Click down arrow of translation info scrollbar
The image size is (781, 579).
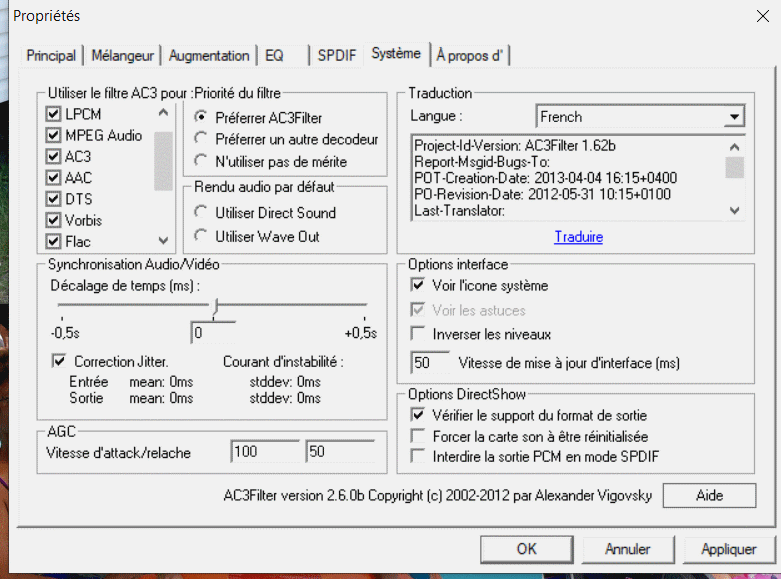(x=734, y=210)
